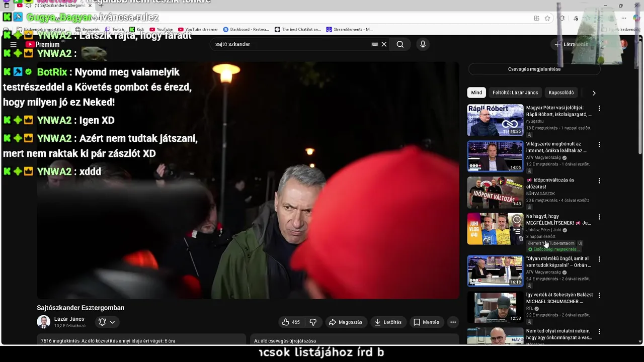Open Időpontváltozás és előzetes thumbnail
The height and width of the screenshot is (362, 644).
tap(495, 193)
